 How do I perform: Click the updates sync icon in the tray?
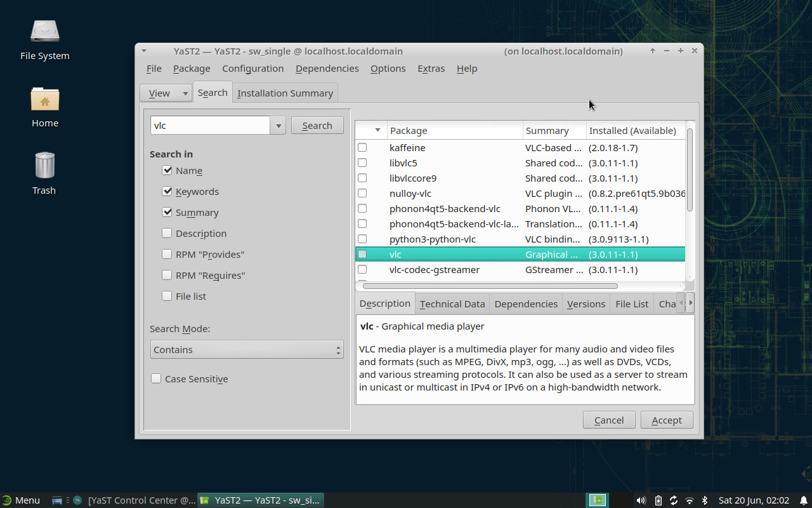[673, 500]
